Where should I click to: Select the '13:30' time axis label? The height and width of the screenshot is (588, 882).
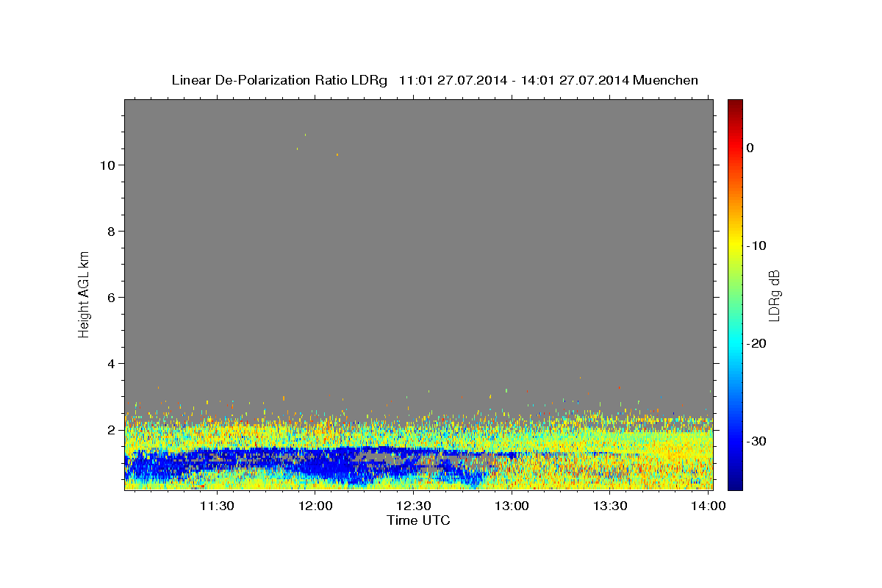coord(610,506)
